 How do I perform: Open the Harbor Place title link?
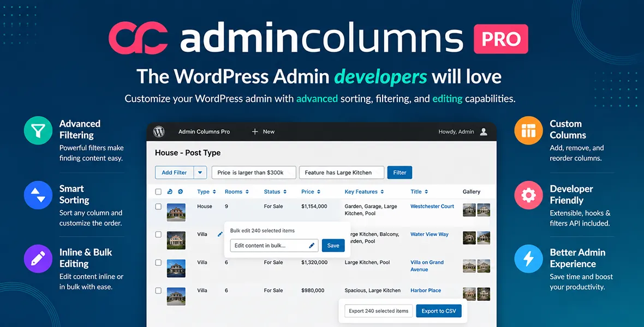(426, 290)
